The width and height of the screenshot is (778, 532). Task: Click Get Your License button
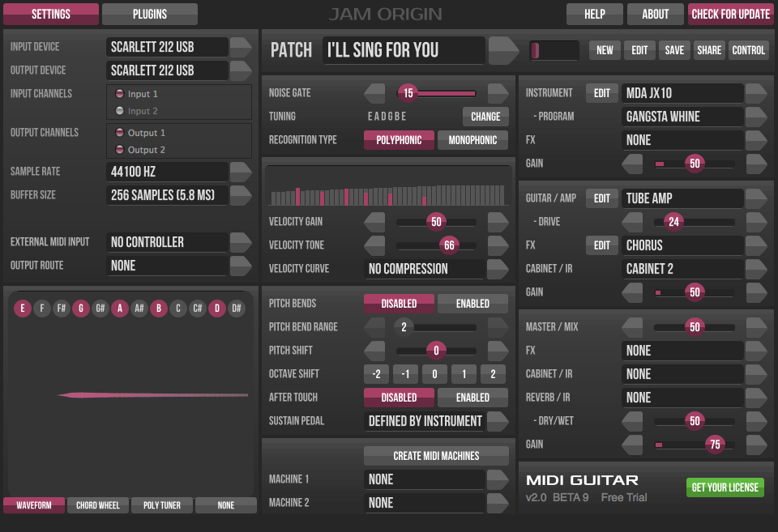click(x=725, y=487)
